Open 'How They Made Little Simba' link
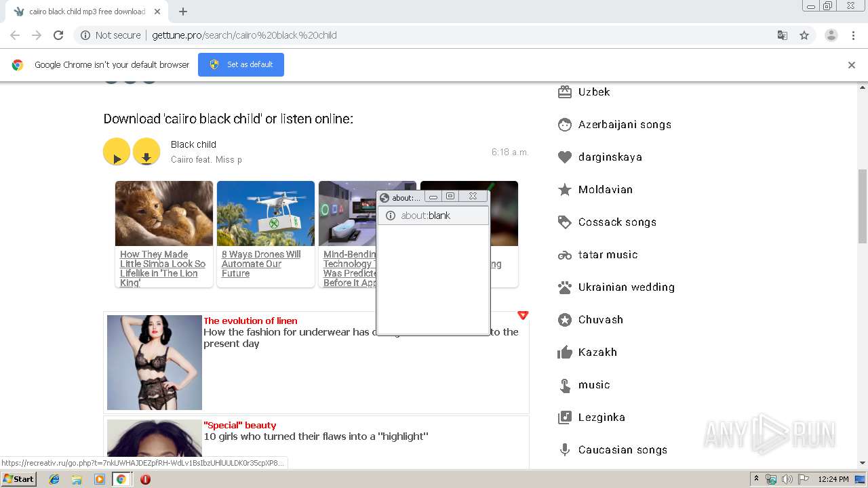 tap(163, 269)
